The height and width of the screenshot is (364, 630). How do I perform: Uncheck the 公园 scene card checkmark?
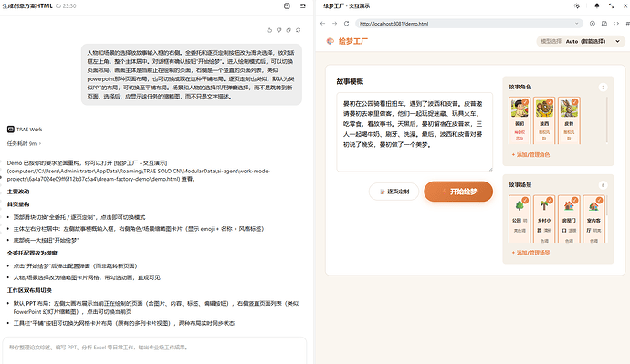tap(525, 200)
